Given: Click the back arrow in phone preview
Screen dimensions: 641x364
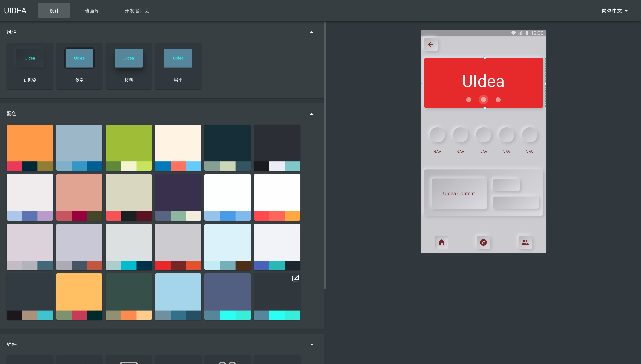Looking at the screenshot, I should [431, 44].
